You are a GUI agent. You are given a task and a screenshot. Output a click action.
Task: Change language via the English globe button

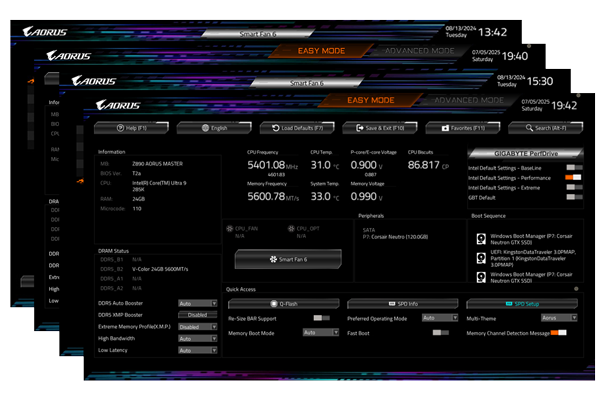click(x=214, y=128)
